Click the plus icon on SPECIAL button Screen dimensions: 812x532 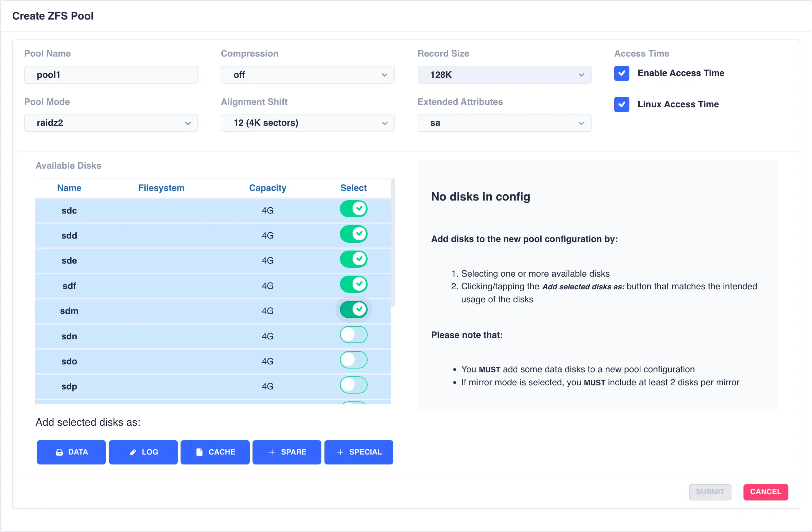click(x=340, y=452)
